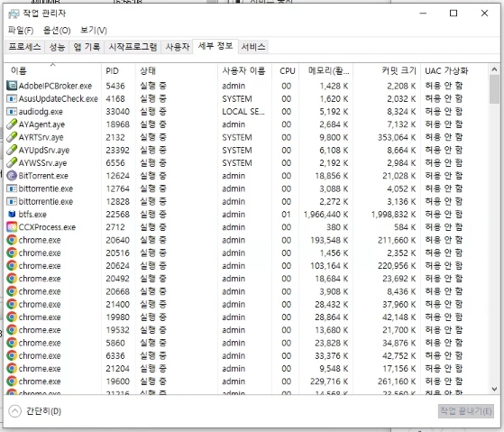Select the btfs.exe process name
The image size is (504, 432).
pos(32,215)
